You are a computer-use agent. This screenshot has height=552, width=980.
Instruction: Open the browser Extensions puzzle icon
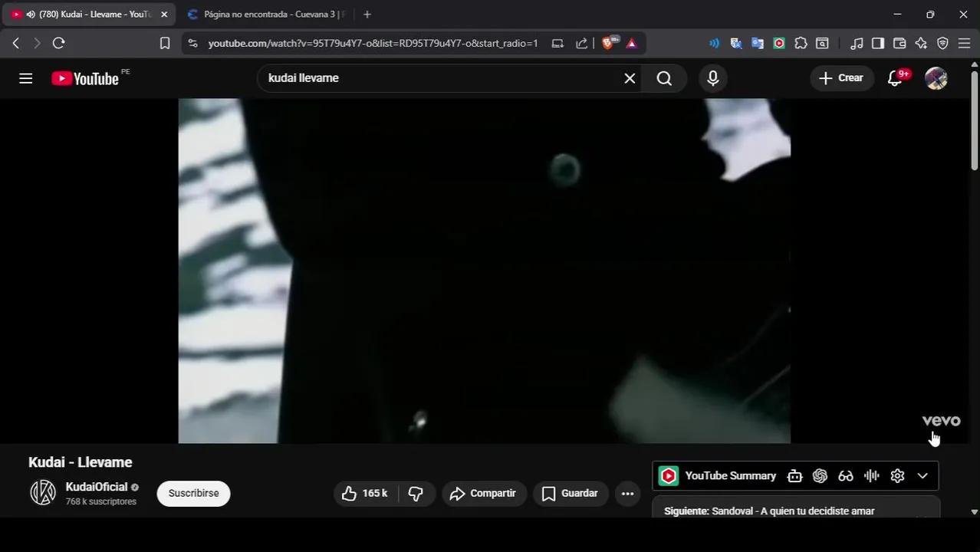tap(801, 44)
